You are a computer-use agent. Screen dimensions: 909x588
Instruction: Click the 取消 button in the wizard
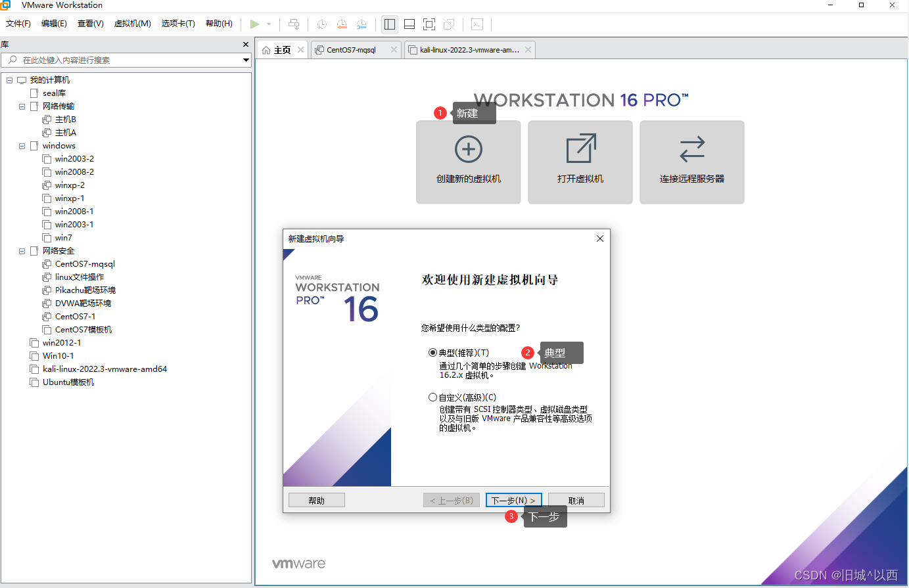click(576, 501)
